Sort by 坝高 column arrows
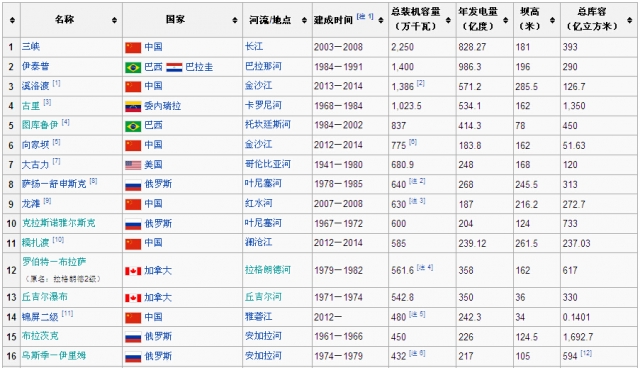The height and width of the screenshot is (368, 640). pos(552,20)
